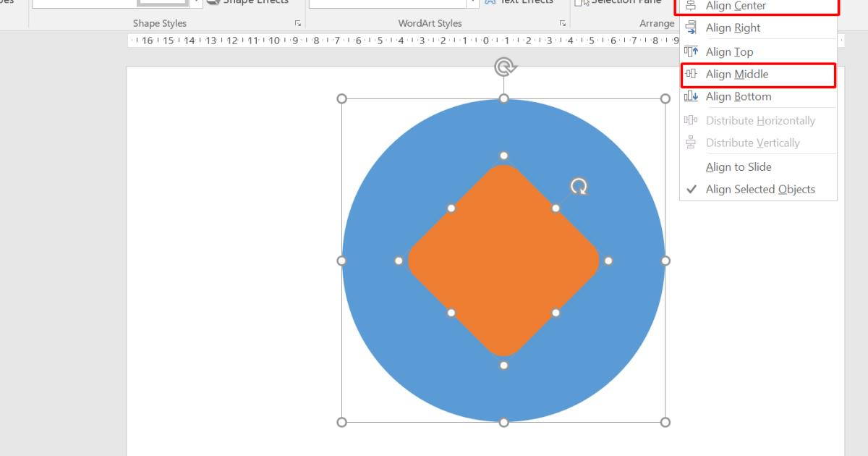Image resolution: width=868 pixels, height=456 pixels.
Task: Open the Shape Styles dialog launcher
Action: point(297,22)
